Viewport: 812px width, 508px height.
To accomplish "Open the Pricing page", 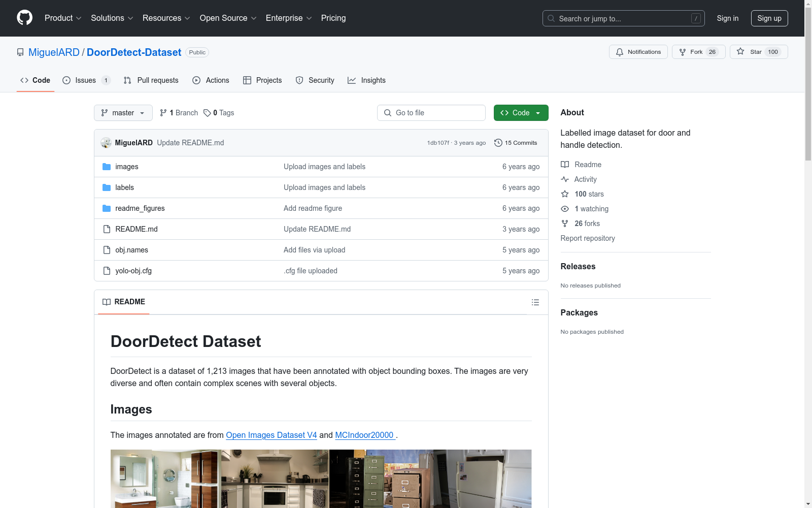I will point(333,18).
